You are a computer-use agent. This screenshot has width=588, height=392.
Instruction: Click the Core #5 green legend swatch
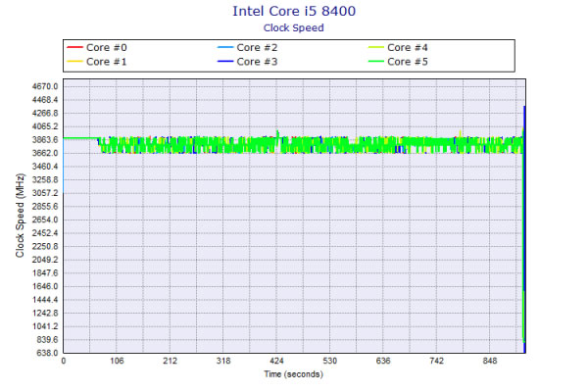tap(375, 62)
